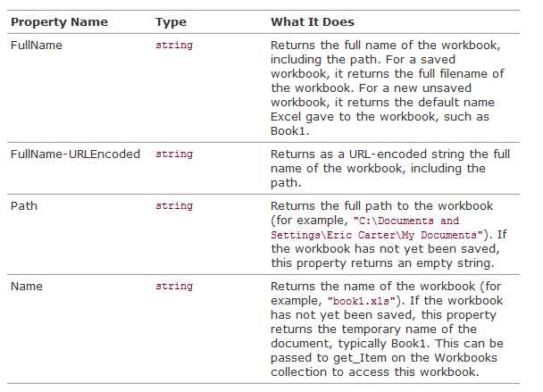Click the string type for FullName
Screen dimensions: 543x392
[x=174, y=45]
